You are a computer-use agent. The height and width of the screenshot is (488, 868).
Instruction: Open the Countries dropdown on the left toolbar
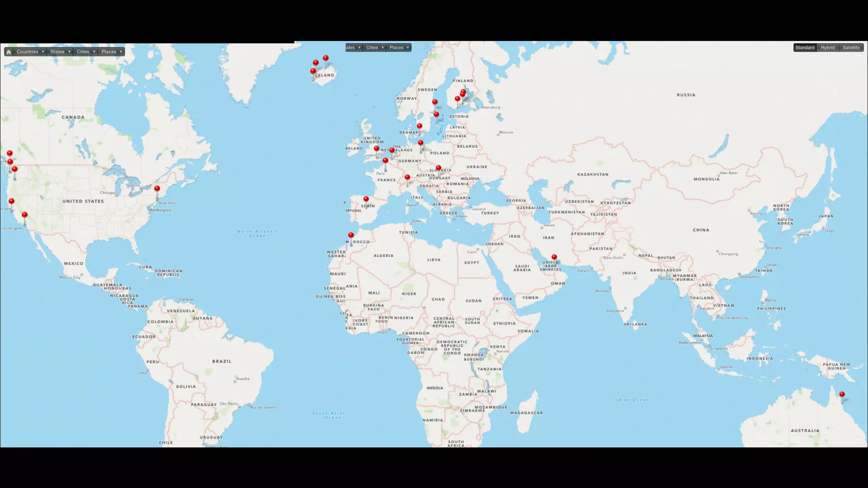[x=30, y=52]
